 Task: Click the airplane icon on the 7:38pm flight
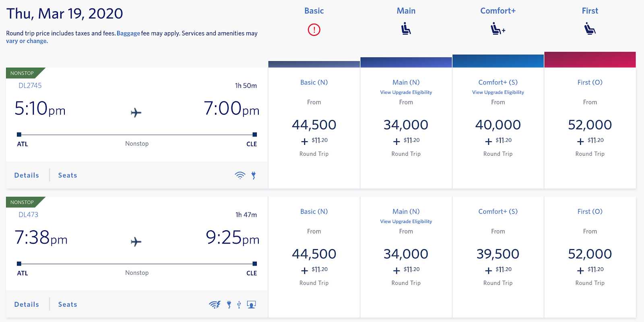136,242
